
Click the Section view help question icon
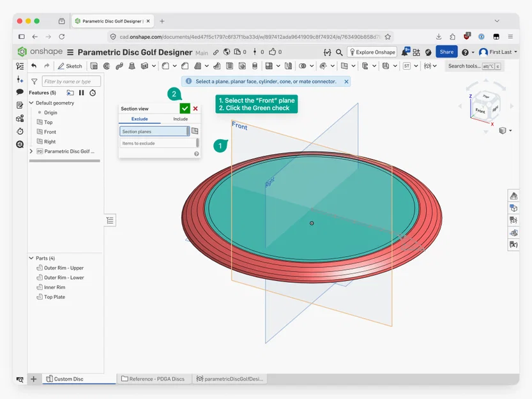point(197,154)
